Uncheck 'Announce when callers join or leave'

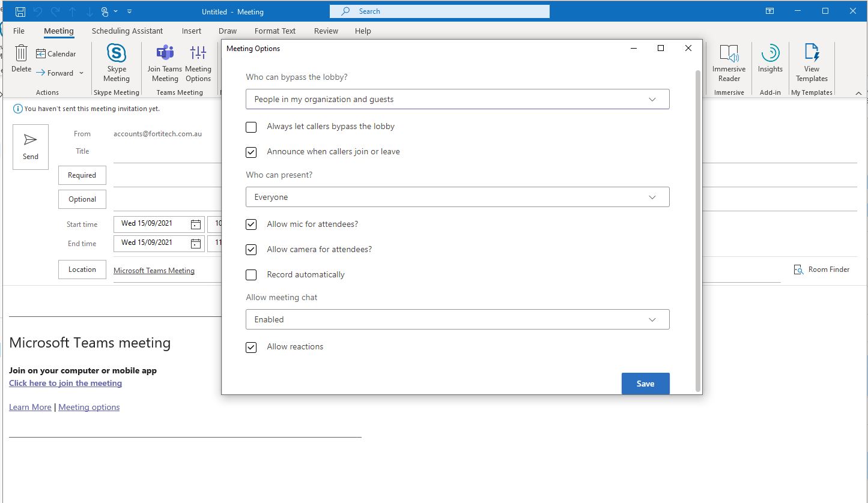point(251,152)
